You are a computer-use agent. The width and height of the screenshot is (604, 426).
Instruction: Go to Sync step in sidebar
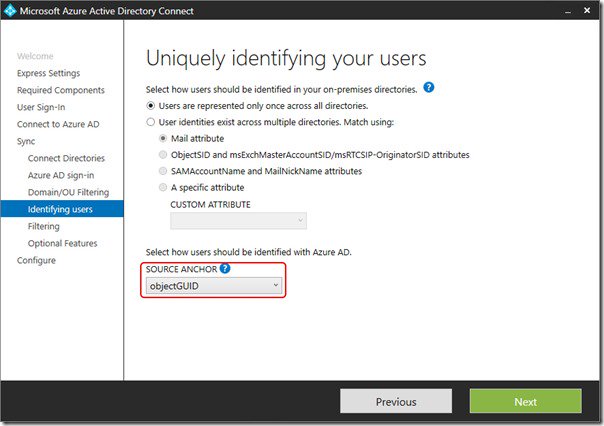coord(26,141)
